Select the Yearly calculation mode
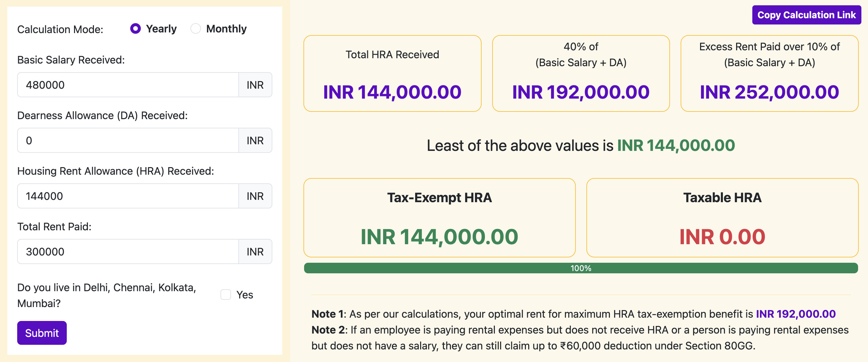Viewport: 868px width, 362px height. [x=136, y=29]
